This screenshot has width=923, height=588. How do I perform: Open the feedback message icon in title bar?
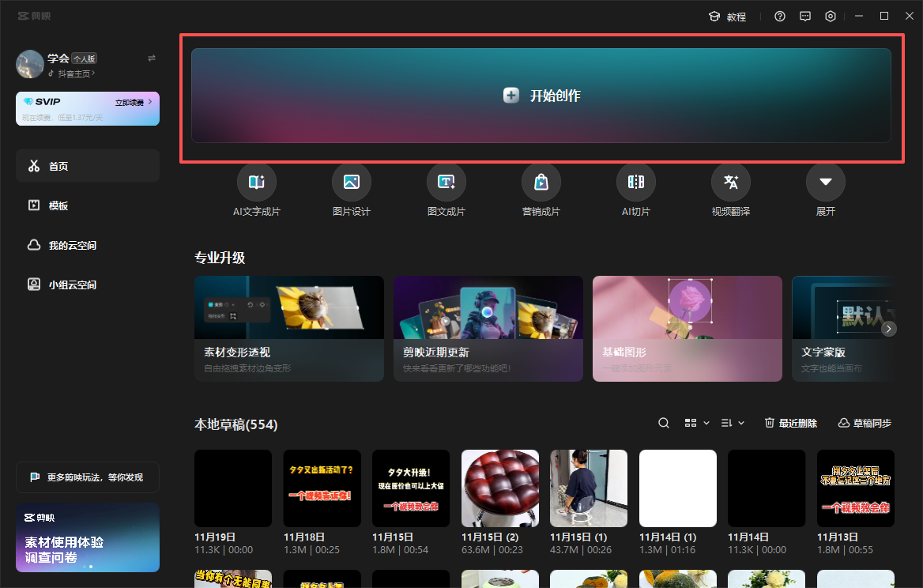[x=805, y=16]
